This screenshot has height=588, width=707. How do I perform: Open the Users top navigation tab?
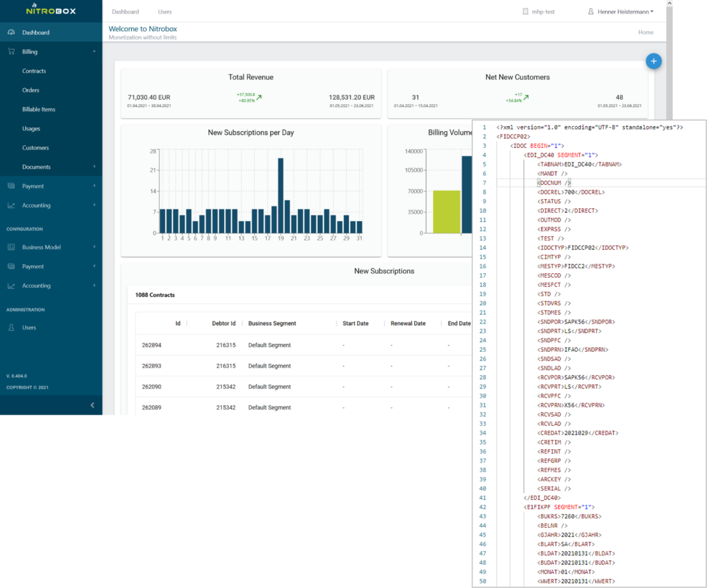point(164,11)
